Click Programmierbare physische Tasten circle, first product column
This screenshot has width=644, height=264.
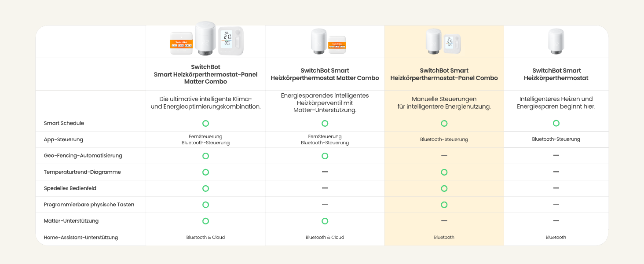[x=205, y=205]
